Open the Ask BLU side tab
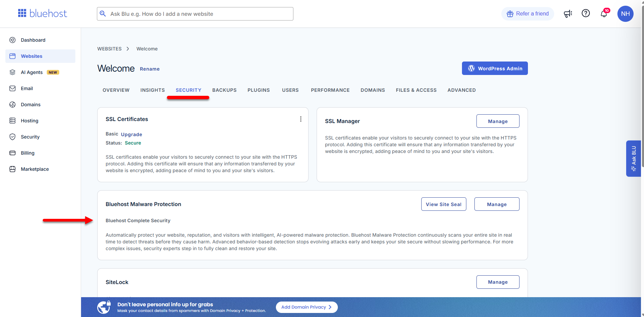 (634, 158)
